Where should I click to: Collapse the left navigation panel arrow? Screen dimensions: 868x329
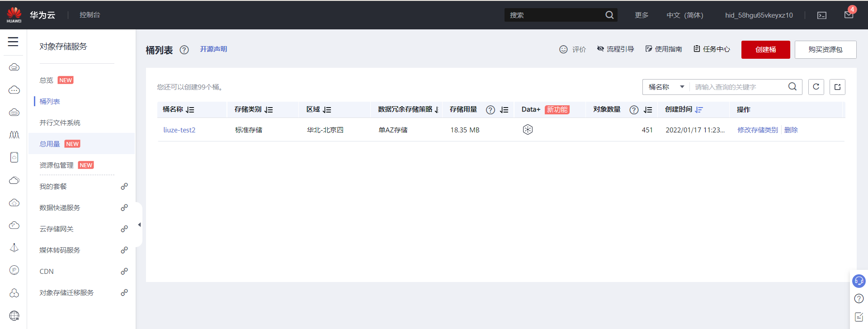tap(139, 225)
